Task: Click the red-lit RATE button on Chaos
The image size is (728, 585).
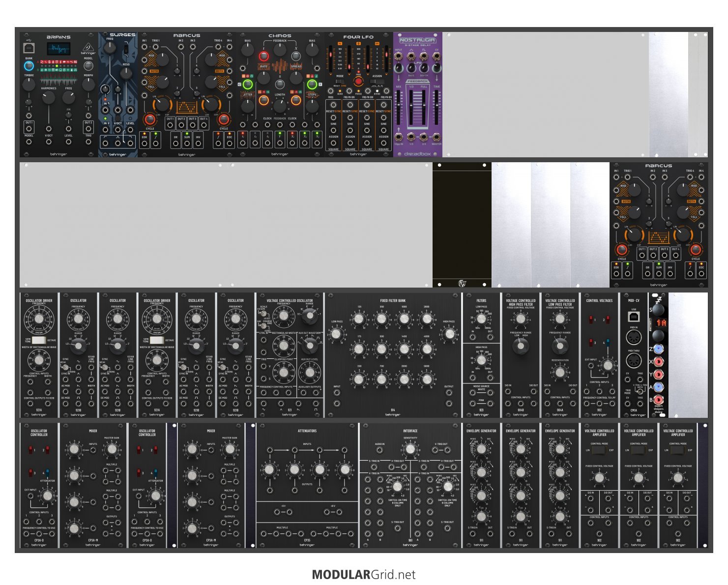Action: (x=264, y=57)
